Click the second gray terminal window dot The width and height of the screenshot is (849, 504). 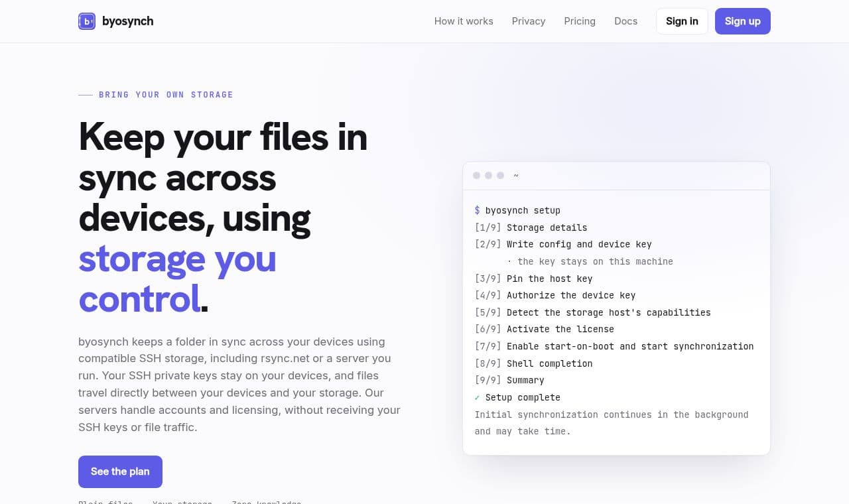tap(488, 176)
